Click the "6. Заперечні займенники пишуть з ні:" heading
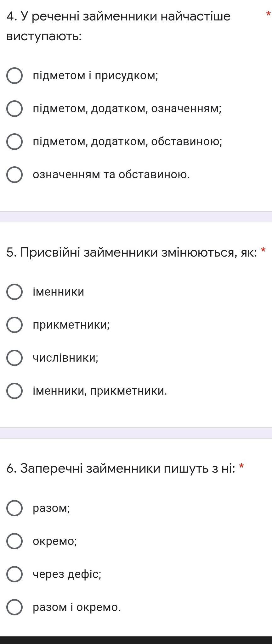Screen dimensions: 272x644 121,469
